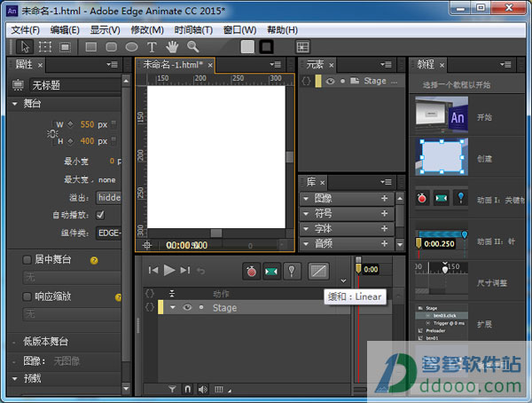Toggle Stage lock dot in timeline
Screen dimensions: 532x403
click(201, 307)
